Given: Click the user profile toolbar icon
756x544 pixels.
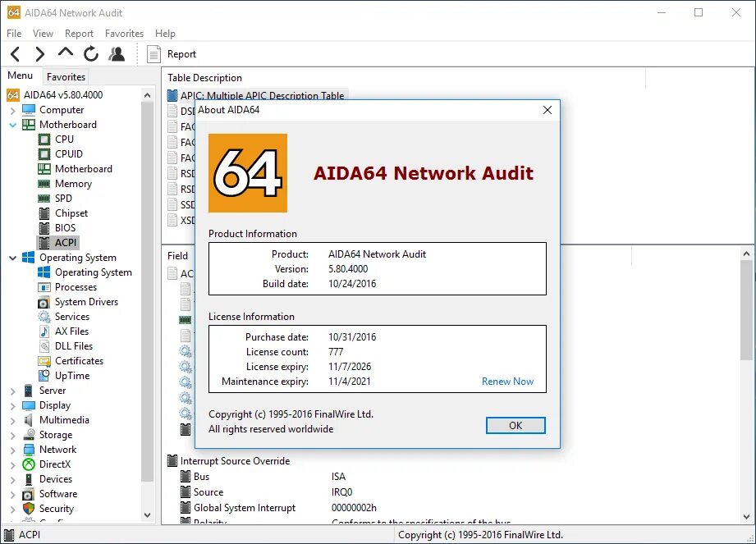Looking at the screenshot, I should pos(117,54).
